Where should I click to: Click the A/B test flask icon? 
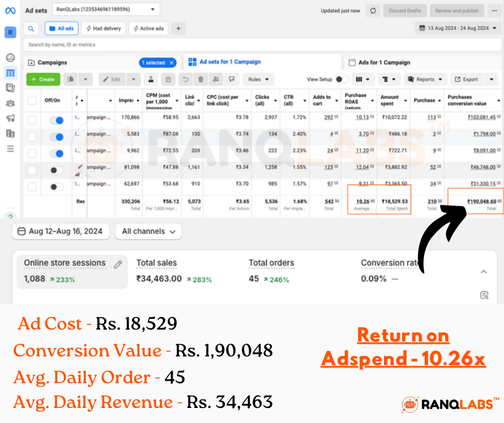click(151, 79)
